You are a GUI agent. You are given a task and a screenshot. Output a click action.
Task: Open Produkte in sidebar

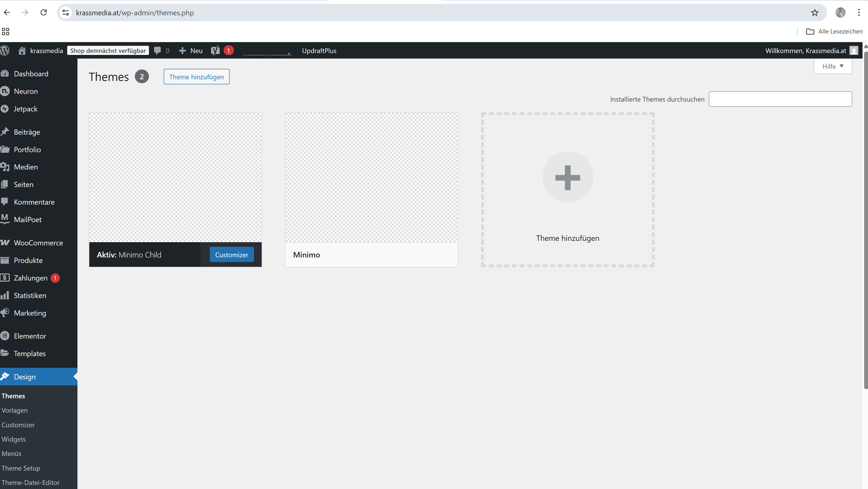[28, 260]
